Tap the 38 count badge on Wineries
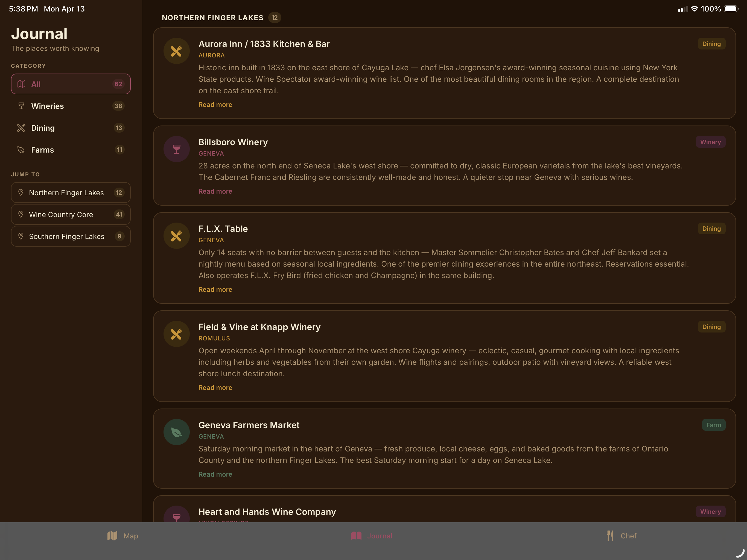 pyautogui.click(x=118, y=106)
